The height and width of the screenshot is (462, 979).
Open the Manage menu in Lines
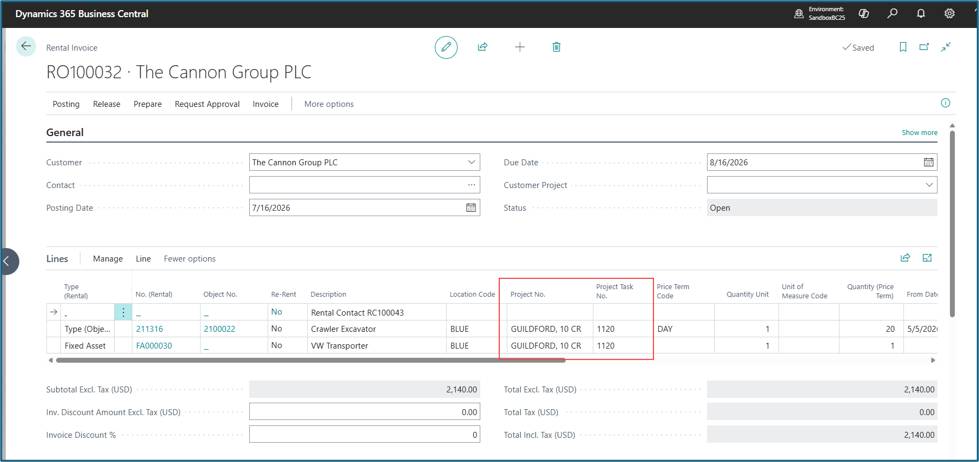pos(108,258)
